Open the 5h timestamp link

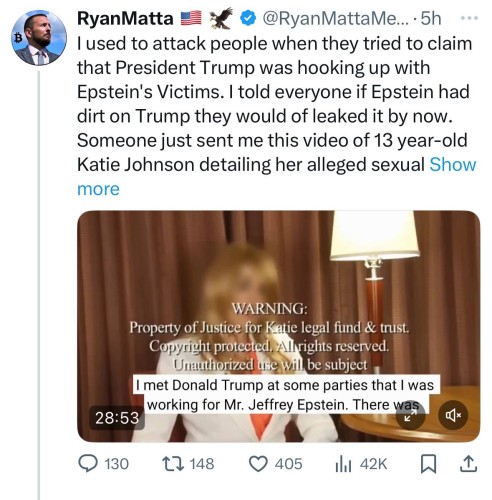click(431, 18)
